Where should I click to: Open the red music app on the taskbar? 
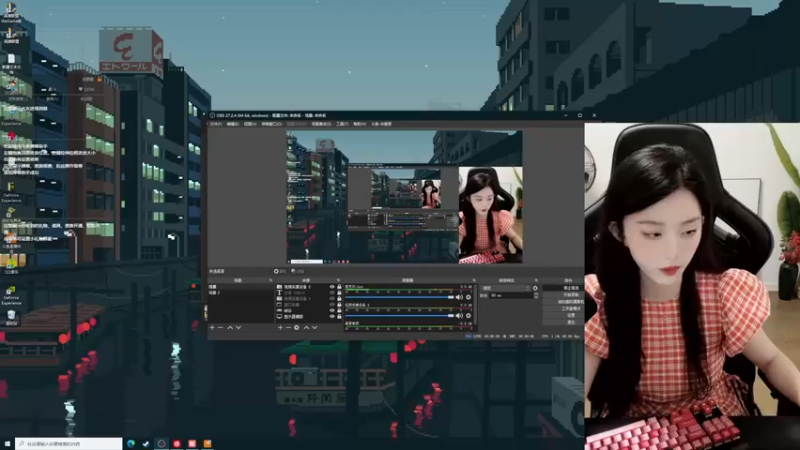pyautogui.click(x=177, y=444)
